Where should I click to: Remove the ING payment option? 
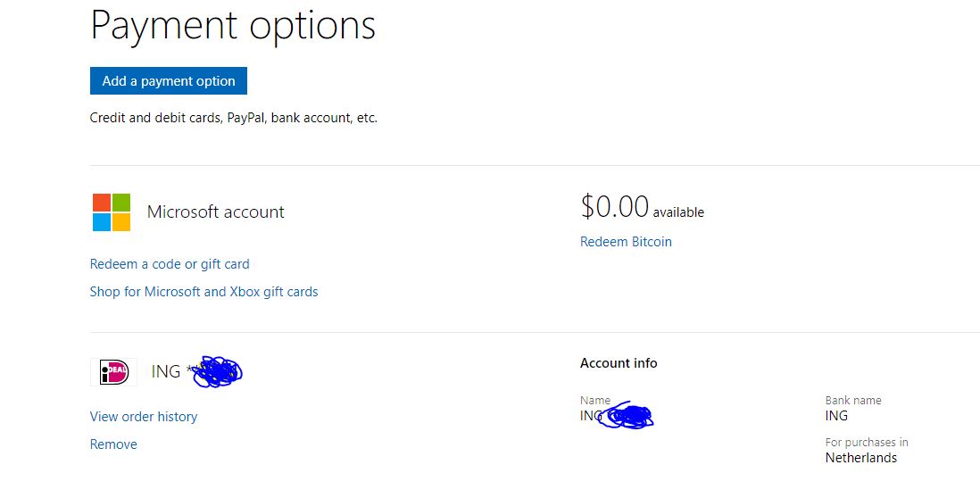pos(113,444)
